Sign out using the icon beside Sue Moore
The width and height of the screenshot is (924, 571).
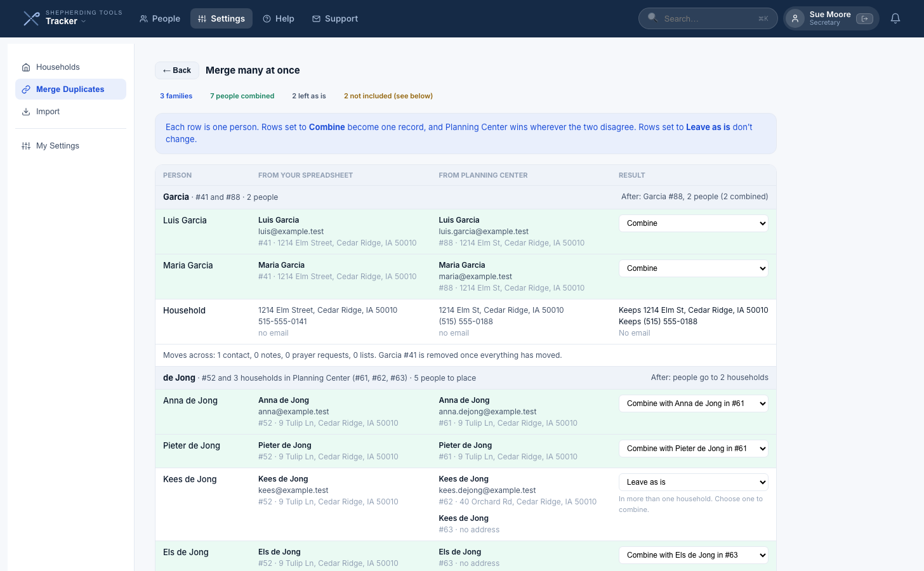[864, 18]
